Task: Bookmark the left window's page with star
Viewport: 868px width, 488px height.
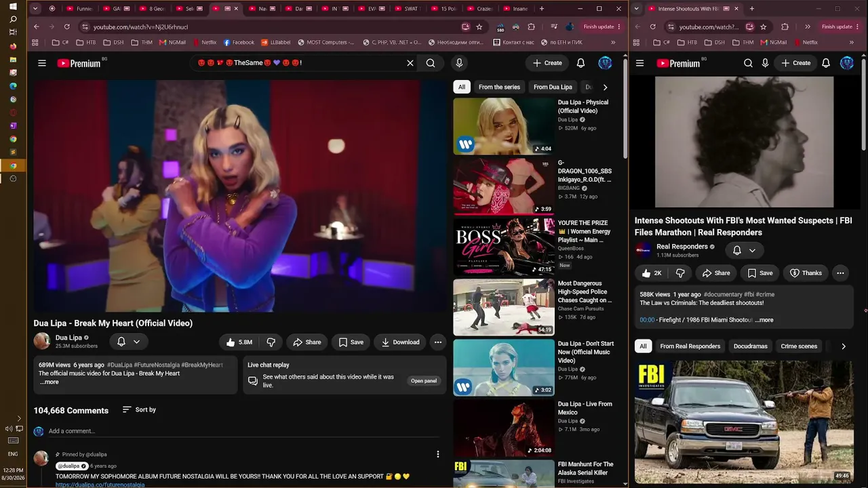Action: point(479,26)
